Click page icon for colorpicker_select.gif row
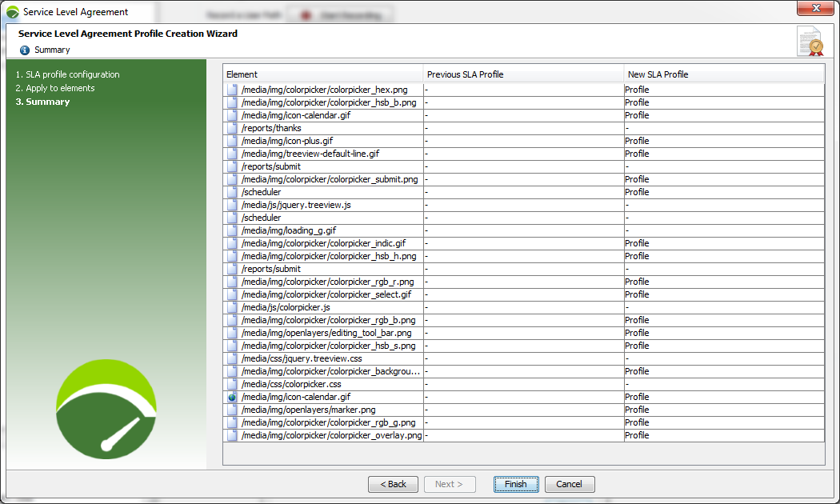This screenshot has width=840, height=504. 232,294
